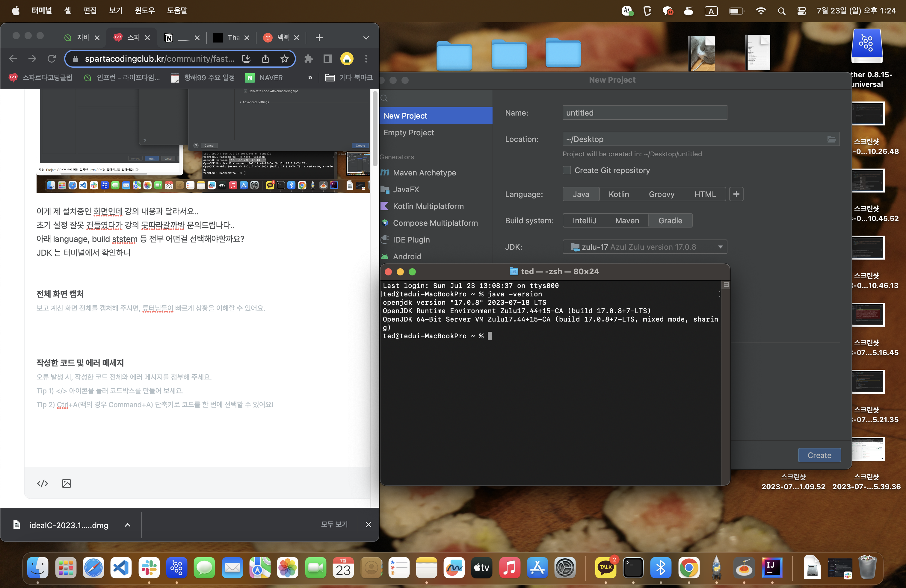
Task: Select Java as the language
Action: pos(581,194)
